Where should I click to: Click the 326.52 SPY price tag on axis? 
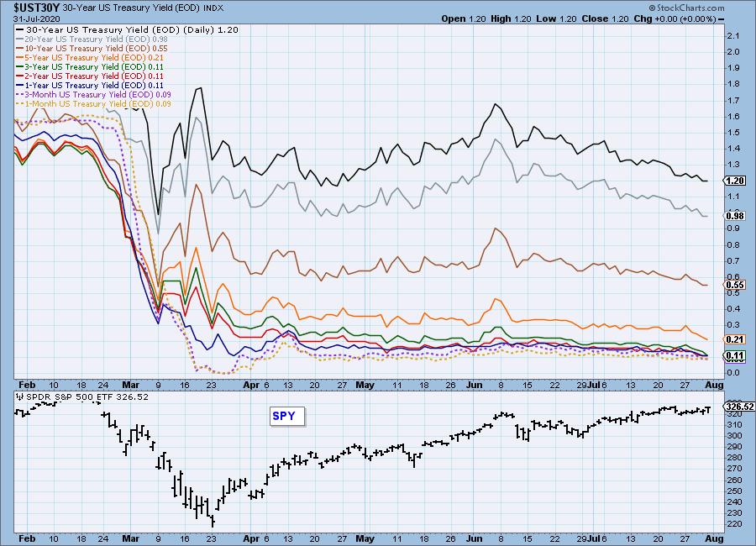click(739, 407)
